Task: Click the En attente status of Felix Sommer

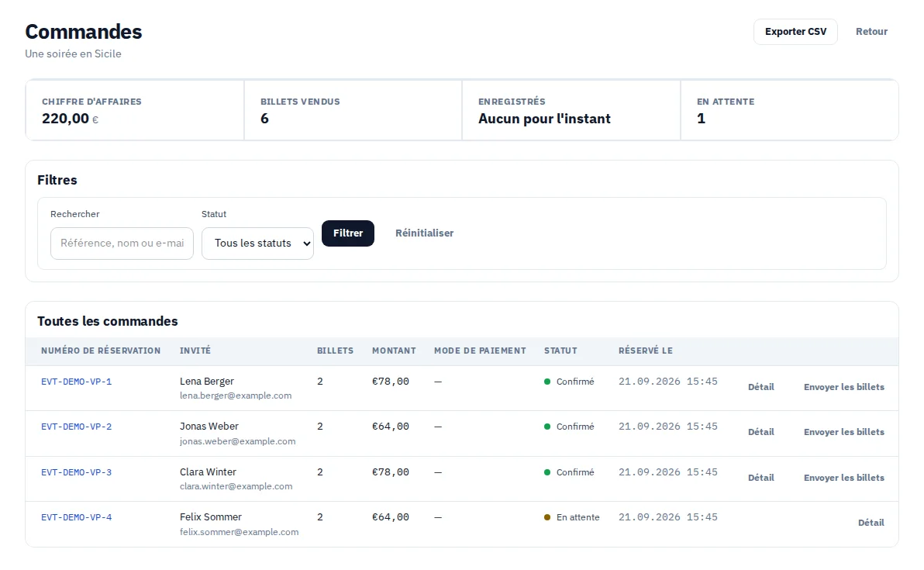Action: point(571,517)
